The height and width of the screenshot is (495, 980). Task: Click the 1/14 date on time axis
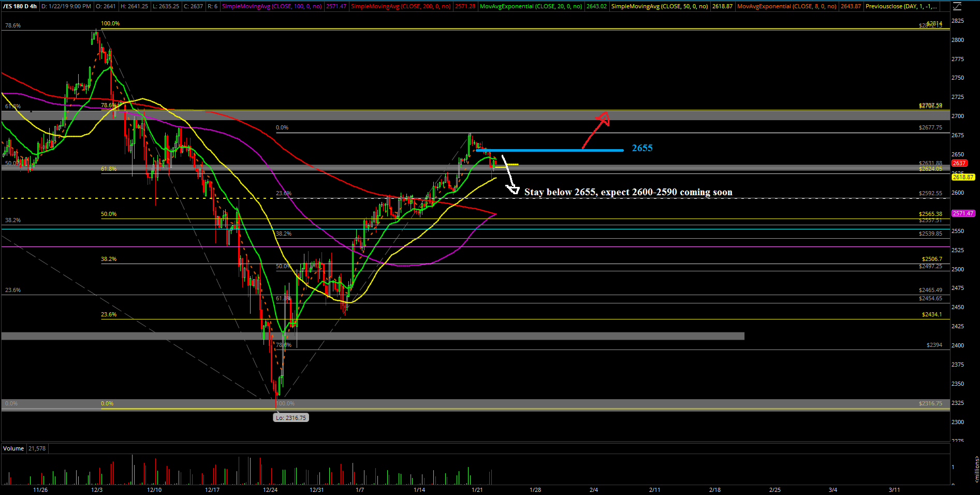tap(419, 490)
